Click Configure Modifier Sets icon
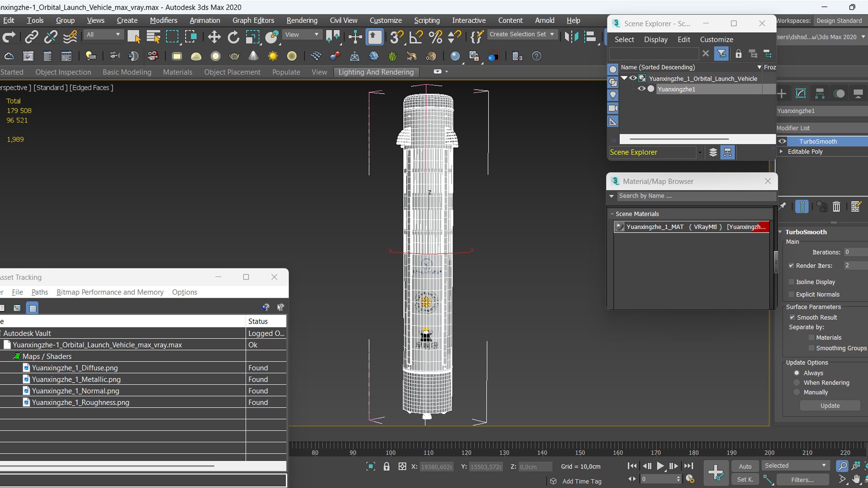Viewport: 868px width, 488px height. point(855,206)
